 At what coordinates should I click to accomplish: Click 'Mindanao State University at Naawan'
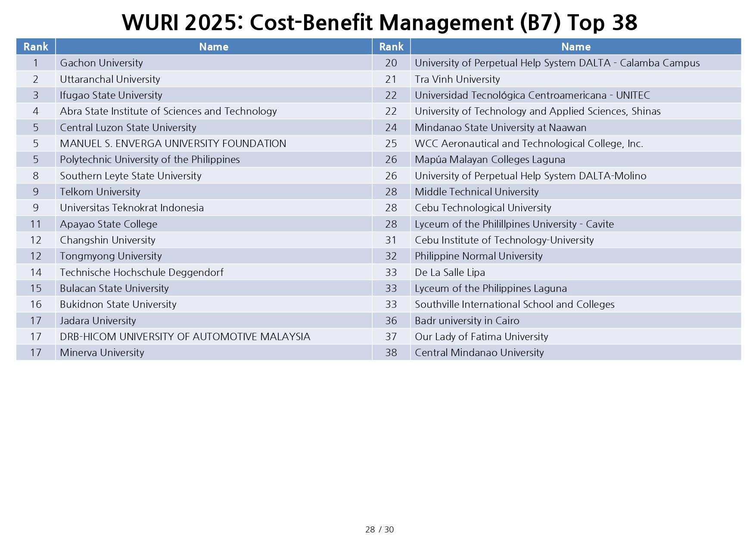[x=501, y=128]
